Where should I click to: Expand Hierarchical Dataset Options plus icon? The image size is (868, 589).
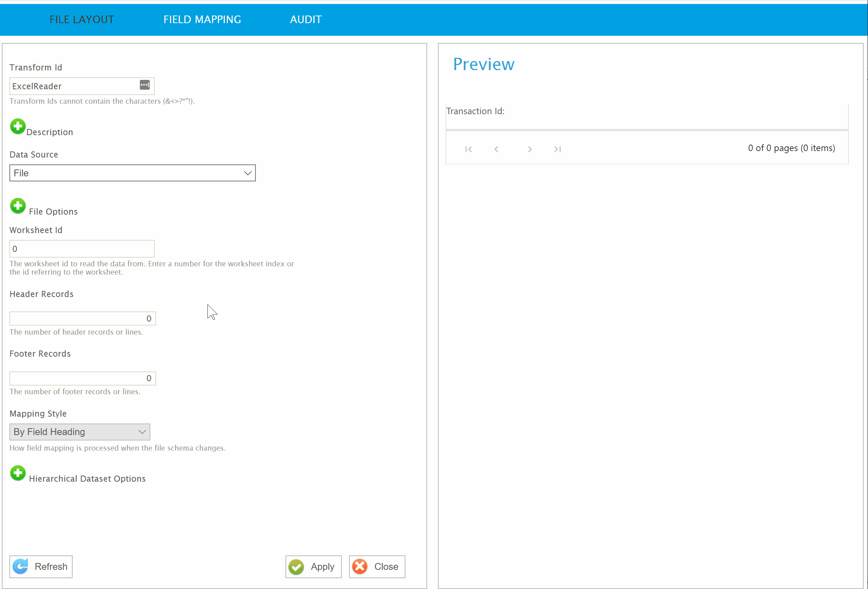click(x=18, y=473)
